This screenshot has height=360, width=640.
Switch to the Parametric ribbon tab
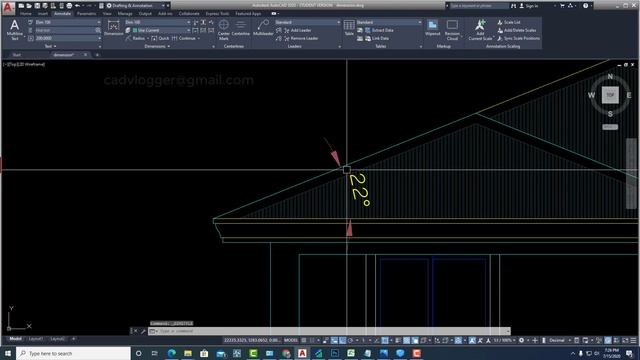(87, 13)
